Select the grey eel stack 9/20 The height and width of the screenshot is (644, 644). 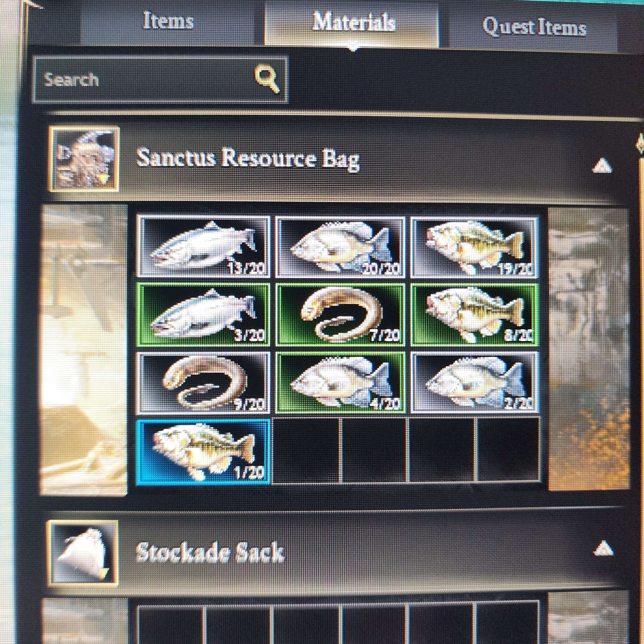pyautogui.click(x=203, y=383)
